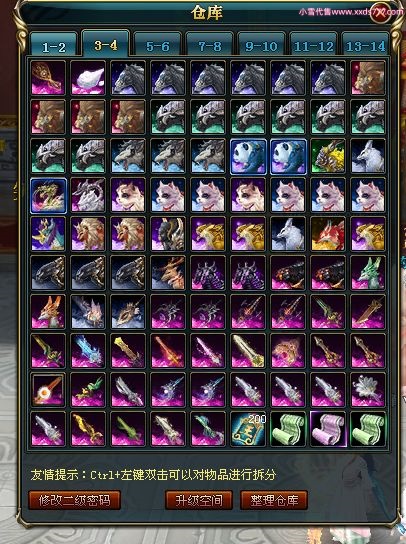Switch to warehouse tab 9-10
The width and height of the screenshot is (406, 544).
[x=261, y=44]
